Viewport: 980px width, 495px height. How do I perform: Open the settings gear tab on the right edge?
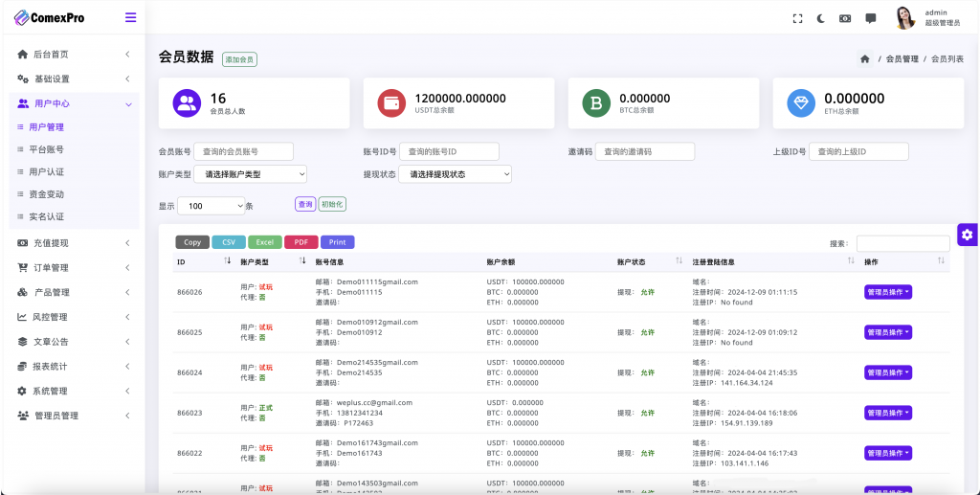(x=967, y=235)
